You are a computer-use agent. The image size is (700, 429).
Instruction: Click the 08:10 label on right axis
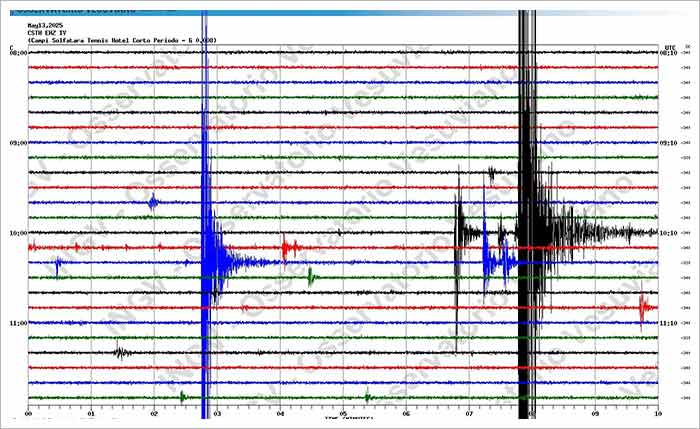point(669,53)
